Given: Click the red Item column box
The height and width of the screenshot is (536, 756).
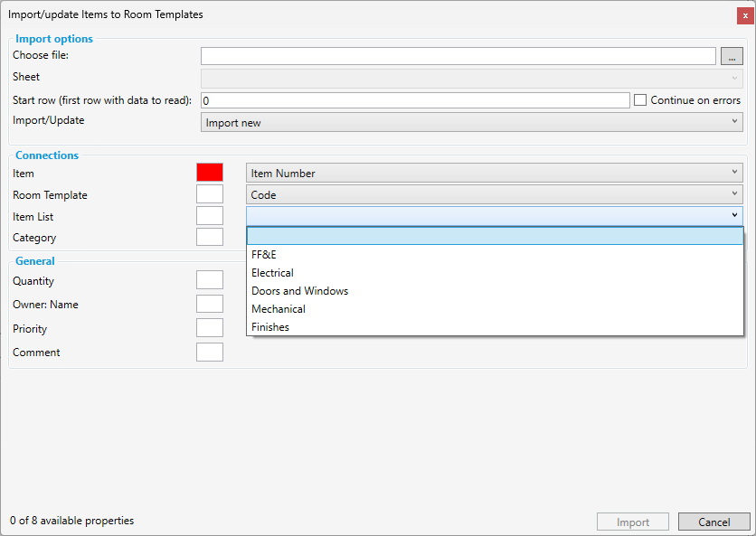Looking at the screenshot, I should click(209, 173).
